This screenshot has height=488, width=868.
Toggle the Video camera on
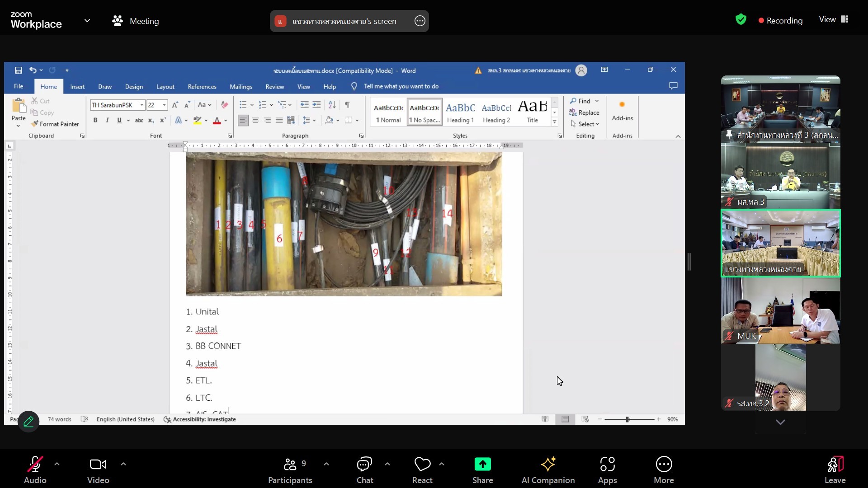coord(98,470)
